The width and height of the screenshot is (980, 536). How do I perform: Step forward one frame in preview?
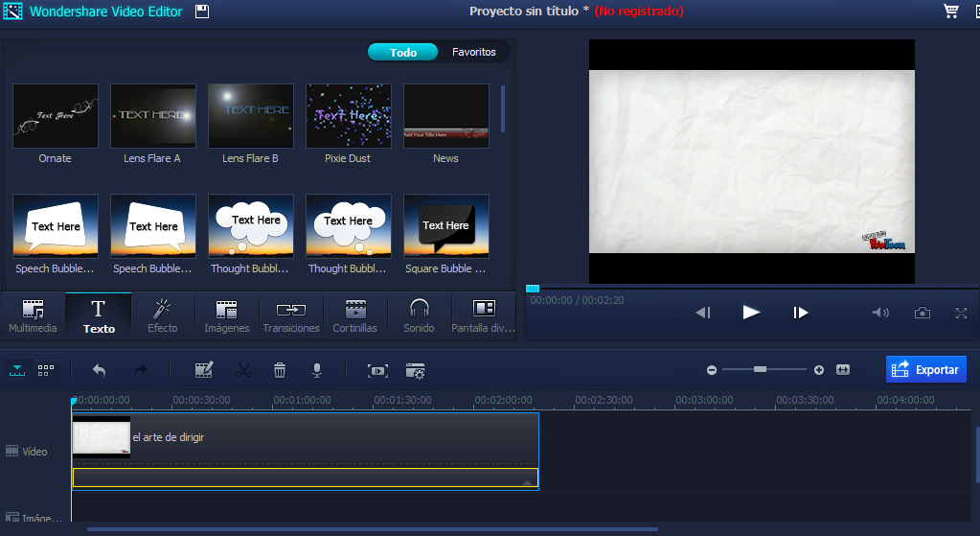pos(800,312)
